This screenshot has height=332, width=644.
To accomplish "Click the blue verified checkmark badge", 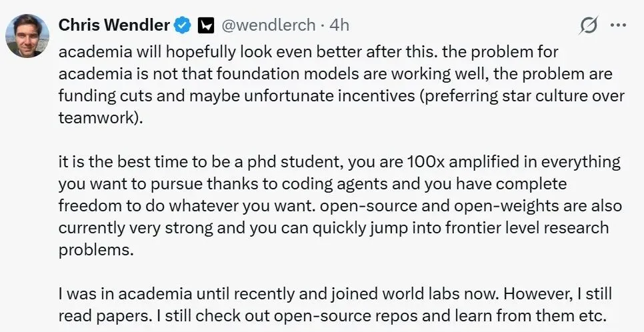I will pyautogui.click(x=183, y=25).
